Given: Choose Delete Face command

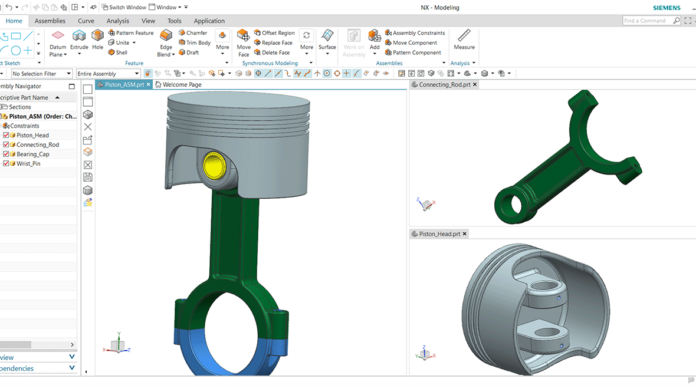Looking at the screenshot, I should click(x=272, y=52).
